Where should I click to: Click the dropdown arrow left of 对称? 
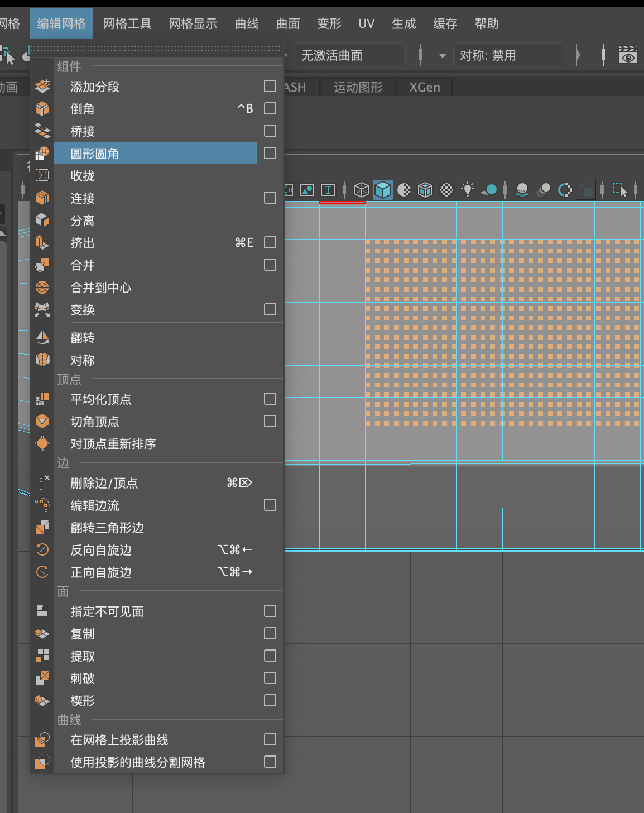(x=443, y=55)
